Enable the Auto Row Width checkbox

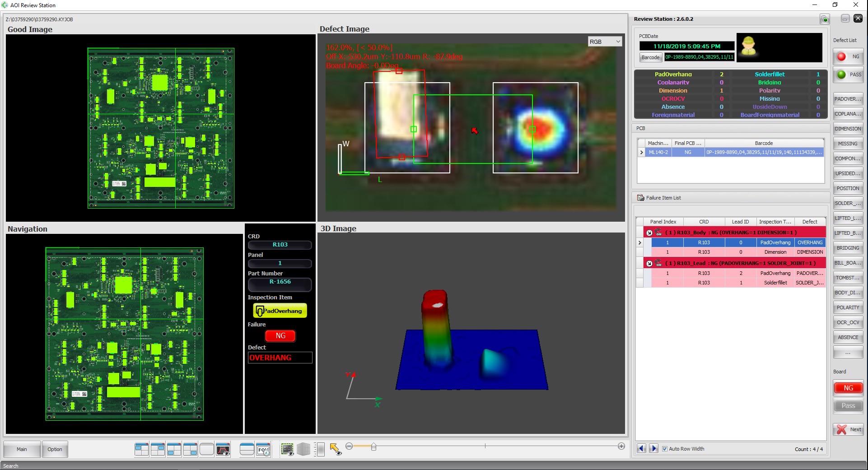[x=665, y=449]
